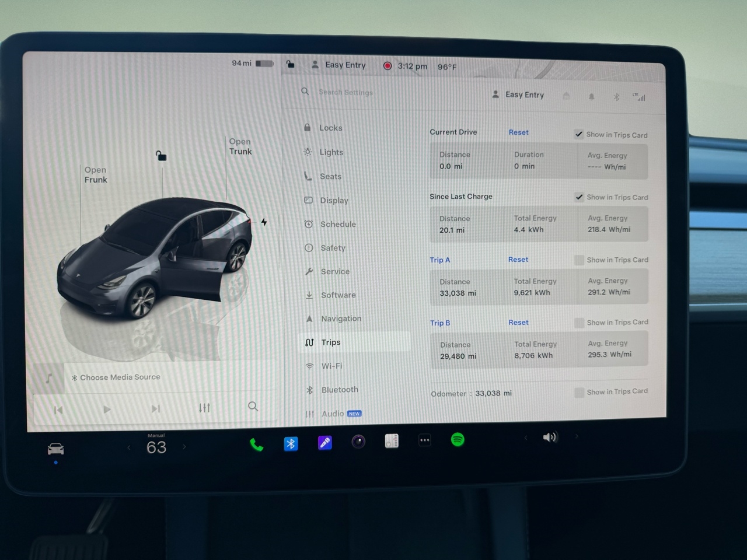Select Navigation in the settings menu
This screenshot has width=747, height=560.
(x=341, y=318)
